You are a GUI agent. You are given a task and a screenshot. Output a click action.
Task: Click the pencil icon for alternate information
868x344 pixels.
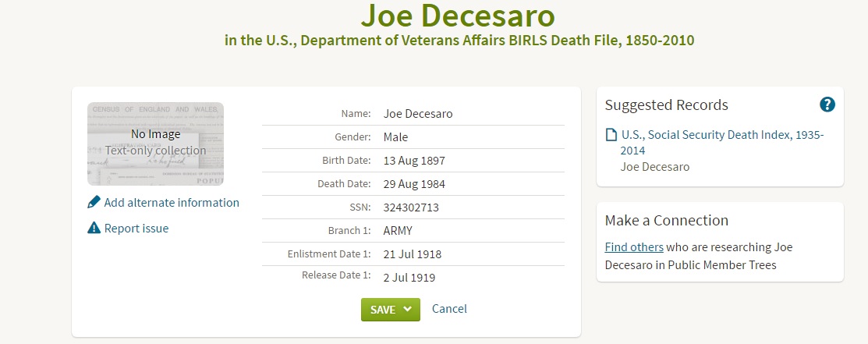[x=94, y=203]
